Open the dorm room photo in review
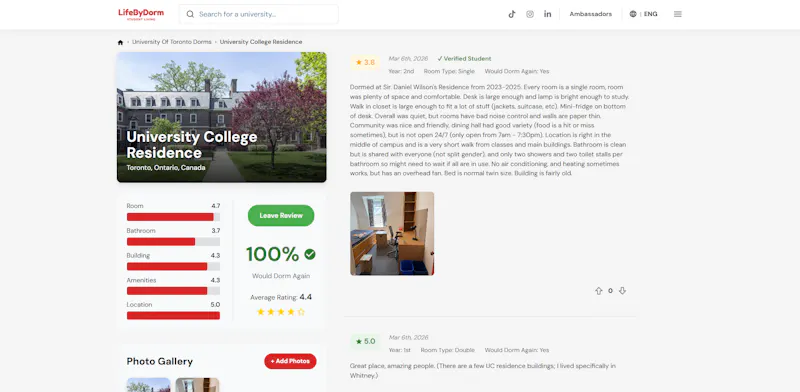This screenshot has height=392, width=800. [x=392, y=234]
